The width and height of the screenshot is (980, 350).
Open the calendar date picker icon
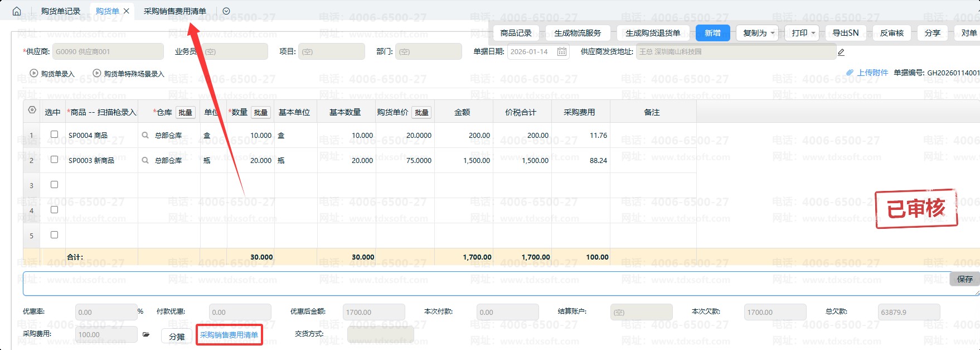click(x=561, y=52)
